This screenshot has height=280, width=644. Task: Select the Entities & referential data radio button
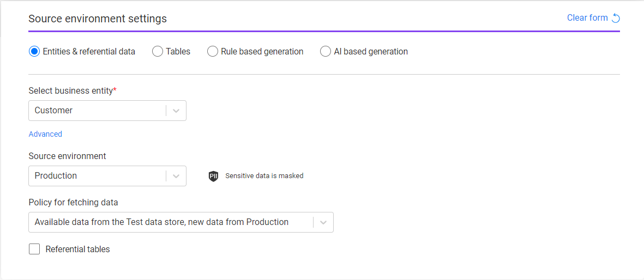(34, 52)
